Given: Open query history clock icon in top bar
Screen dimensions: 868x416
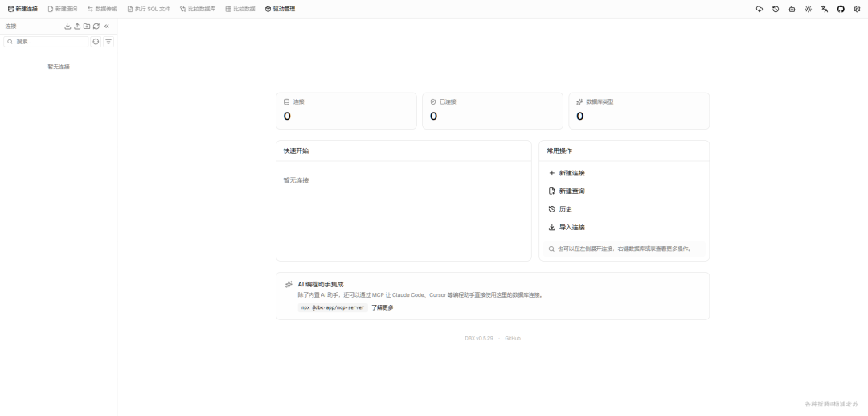Looking at the screenshot, I should pos(776,9).
